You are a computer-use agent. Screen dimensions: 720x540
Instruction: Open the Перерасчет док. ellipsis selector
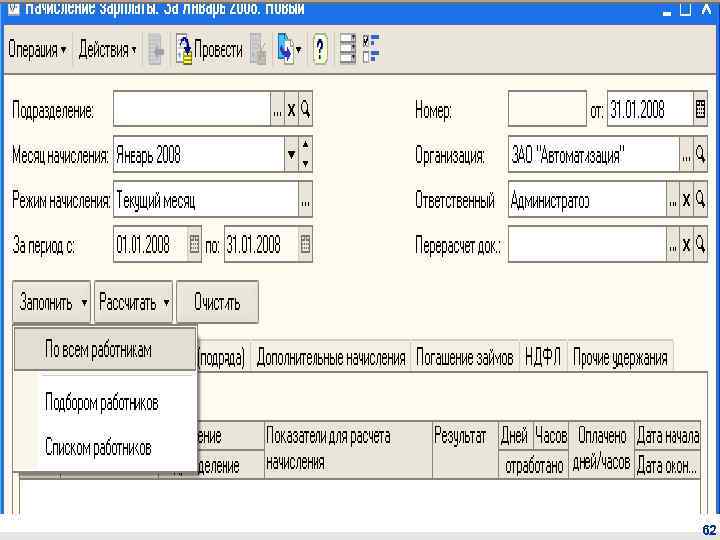pos(673,244)
